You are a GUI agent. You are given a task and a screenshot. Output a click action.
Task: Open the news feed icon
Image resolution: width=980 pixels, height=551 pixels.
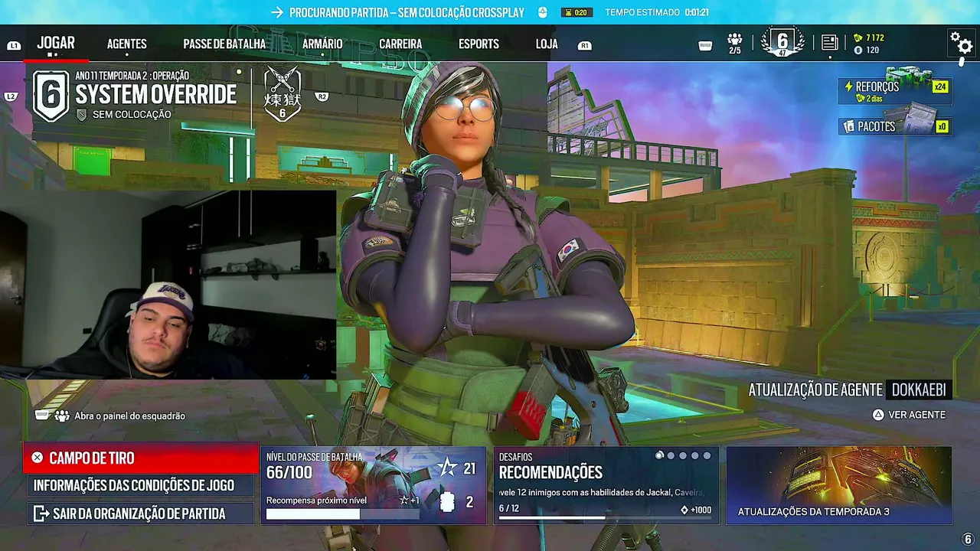click(x=829, y=43)
